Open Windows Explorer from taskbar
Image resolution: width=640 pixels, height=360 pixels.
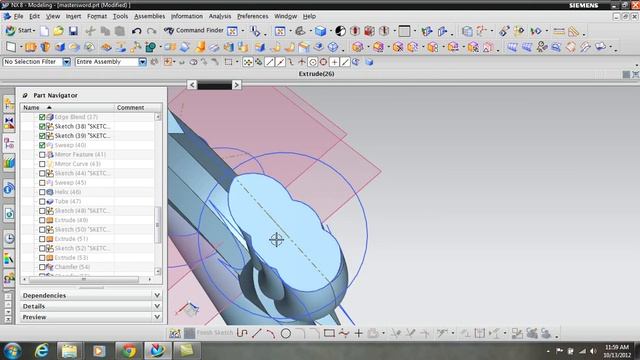[69, 351]
